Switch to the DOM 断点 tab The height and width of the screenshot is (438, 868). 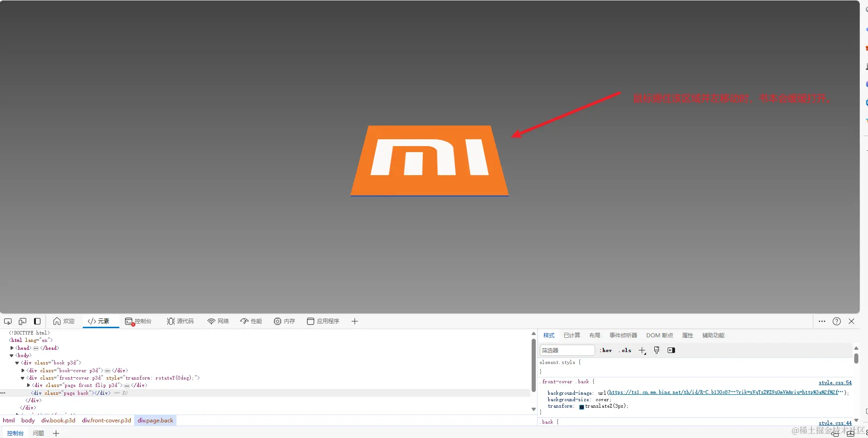pos(659,336)
